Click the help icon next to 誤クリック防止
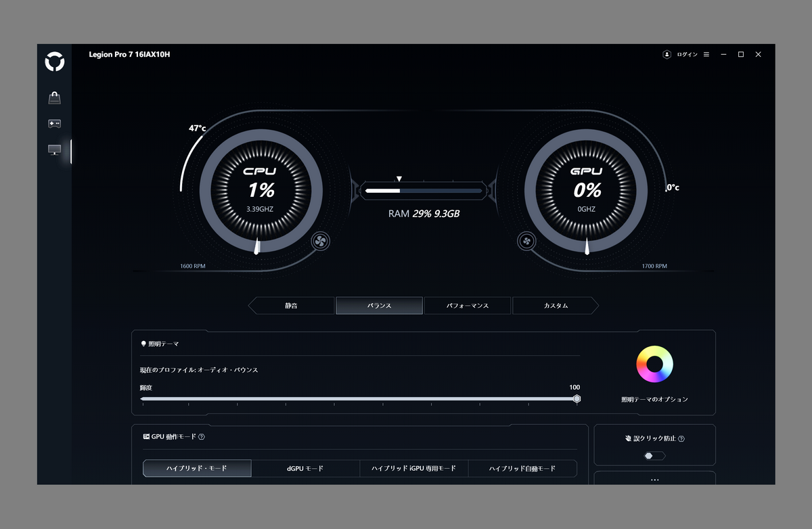 [x=681, y=439]
